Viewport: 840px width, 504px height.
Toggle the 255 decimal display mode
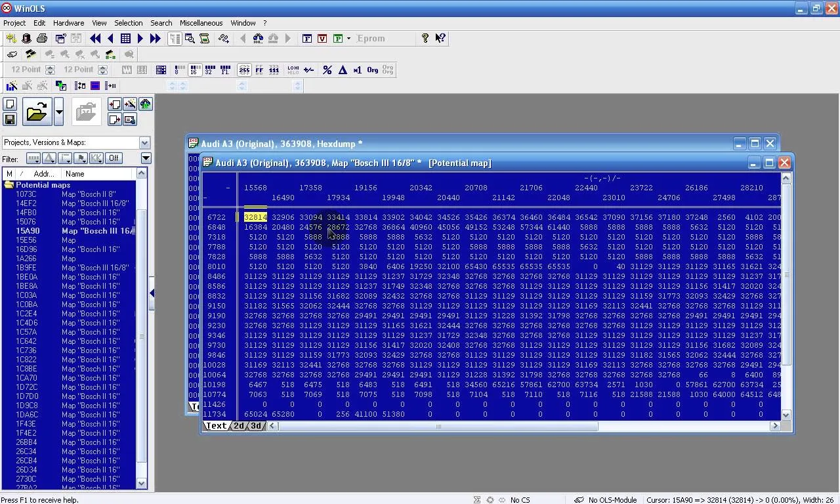[x=244, y=70]
